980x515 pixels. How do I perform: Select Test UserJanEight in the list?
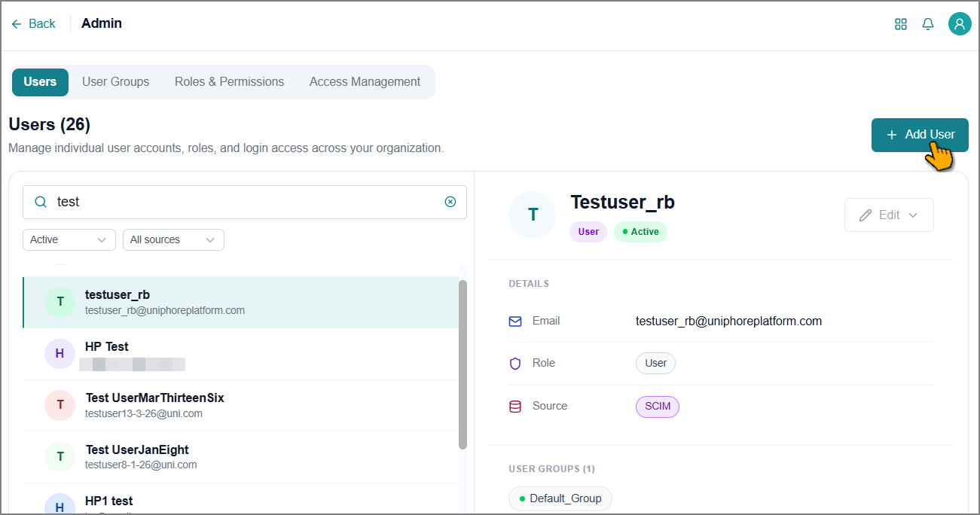click(x=241, y=456)
